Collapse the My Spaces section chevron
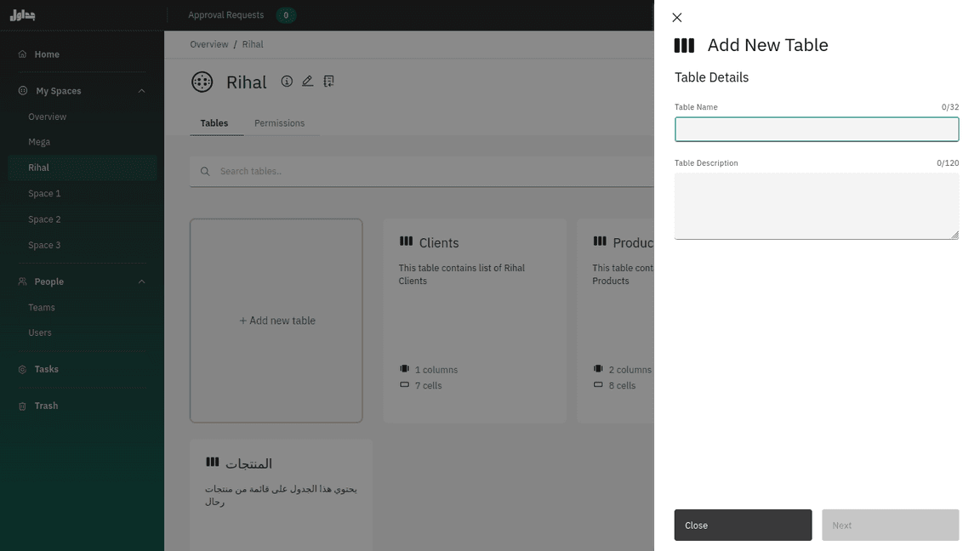This screenshot has width=980, height=551. tap(142, 91)
